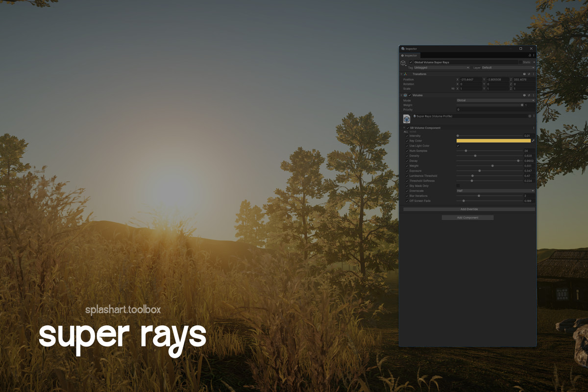Collapse the Transform component foldout
Viewport: 588px width, 392px height.
(401, 74)
